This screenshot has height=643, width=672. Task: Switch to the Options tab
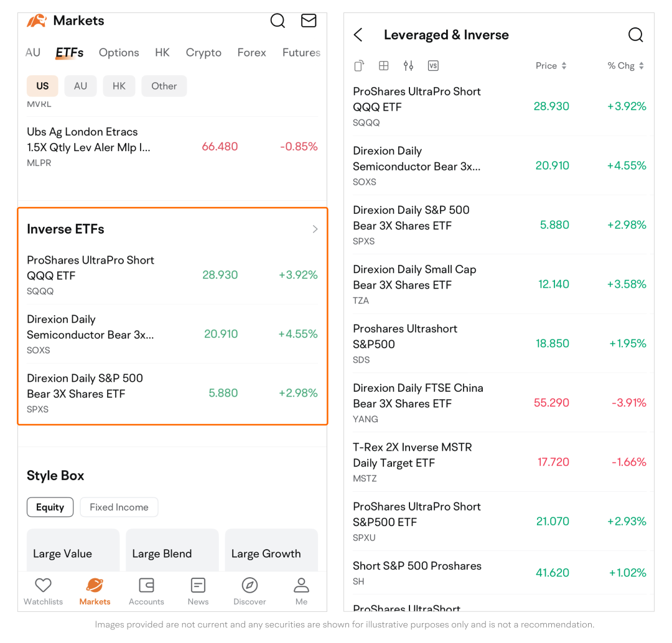pyautogui.click(x=119, y=53)
